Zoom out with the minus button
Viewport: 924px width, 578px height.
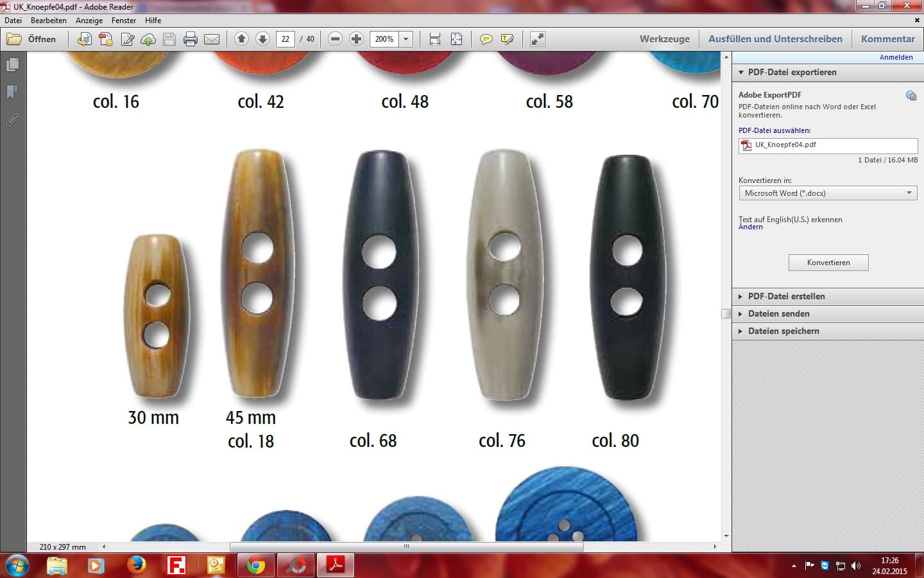335,39
